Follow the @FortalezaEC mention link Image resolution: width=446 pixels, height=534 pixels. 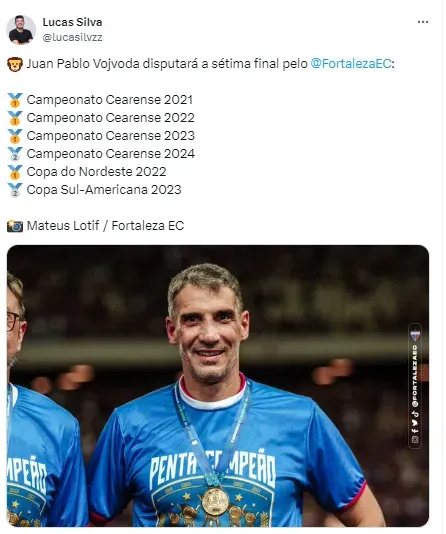pos(351,64)
